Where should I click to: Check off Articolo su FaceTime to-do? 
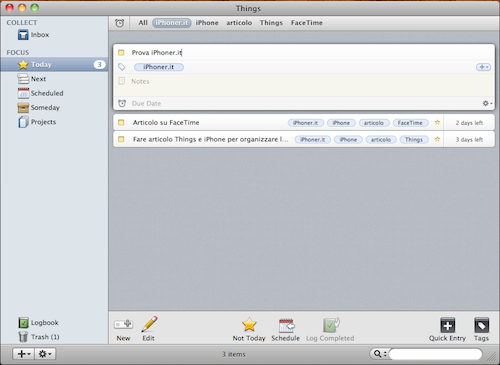point(121,123)
